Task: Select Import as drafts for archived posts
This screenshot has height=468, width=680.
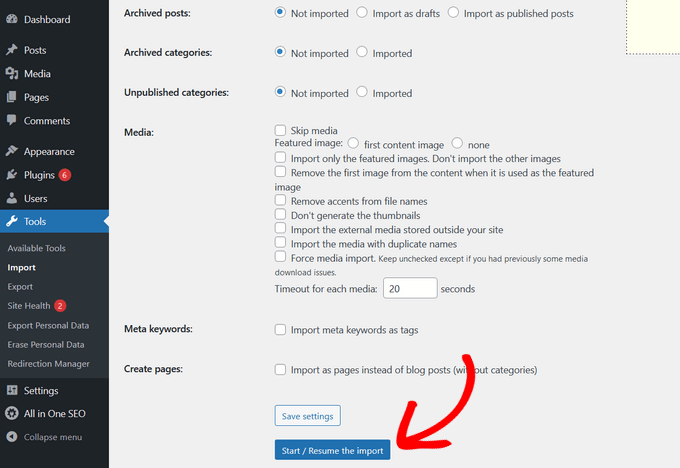Action: click(362, 14)
